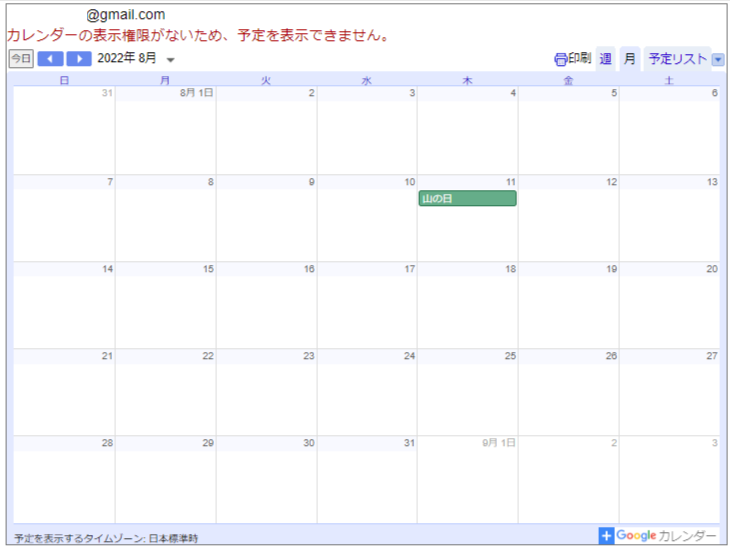The image size is (730, 548).
Task: Click the print icon beside 印刷
Action: (560, 59)
